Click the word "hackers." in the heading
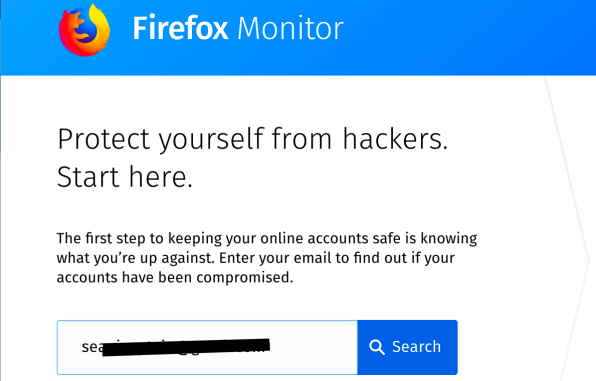Viewport: 596px width, 381px height. click(395, 138)
